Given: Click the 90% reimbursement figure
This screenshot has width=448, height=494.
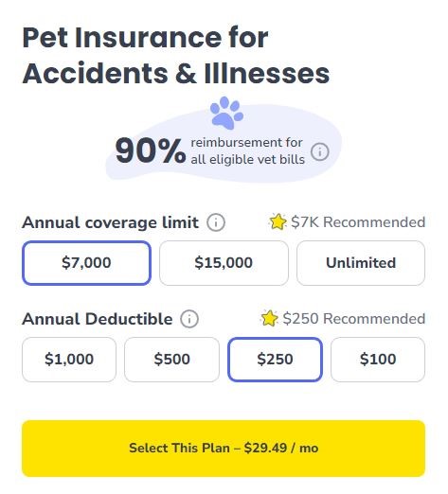Looking at the screenshot, I should 151,150.
